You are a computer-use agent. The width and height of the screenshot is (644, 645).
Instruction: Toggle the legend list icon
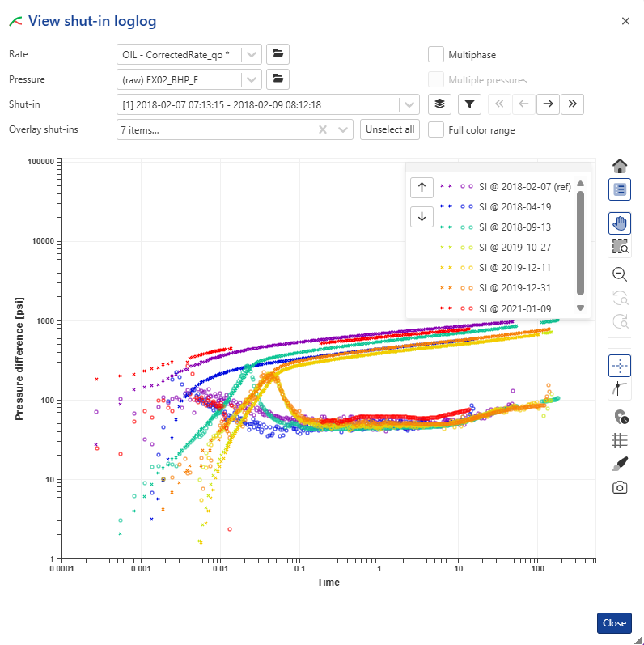pyautogui.click(x=620, y=189)
